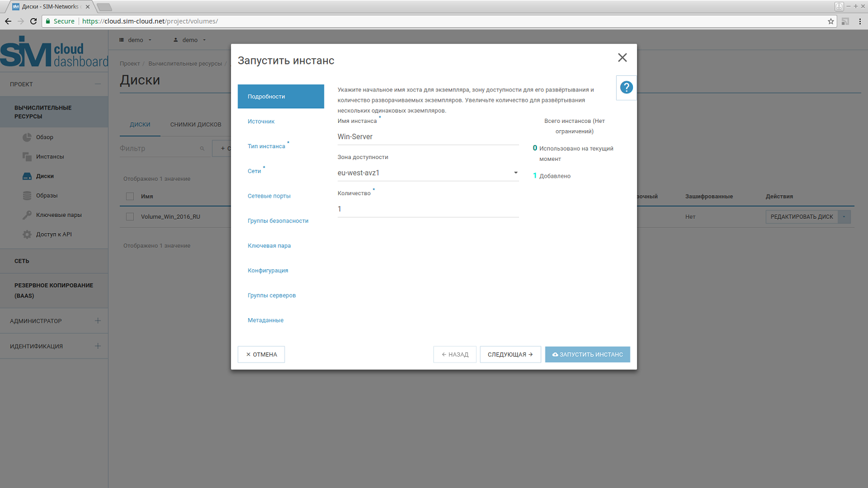Go to Инстансы in the sidebar
This screenshot has height=488, width=868.
49,157
